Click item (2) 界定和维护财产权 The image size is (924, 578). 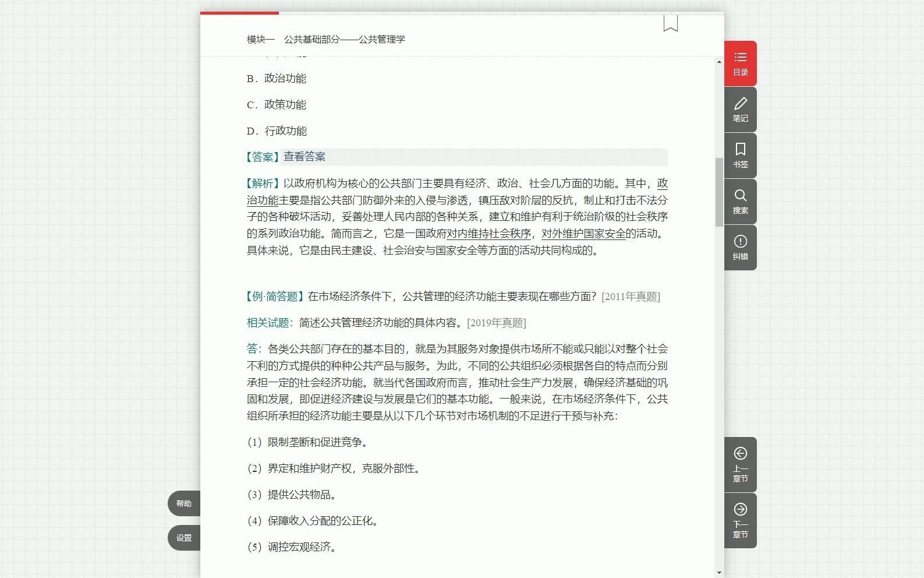[334, 468]
